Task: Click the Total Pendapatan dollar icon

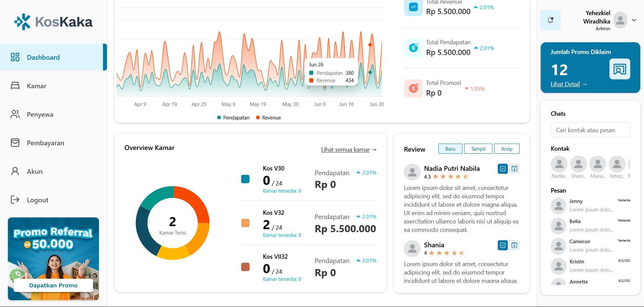Action: point(413,48)
